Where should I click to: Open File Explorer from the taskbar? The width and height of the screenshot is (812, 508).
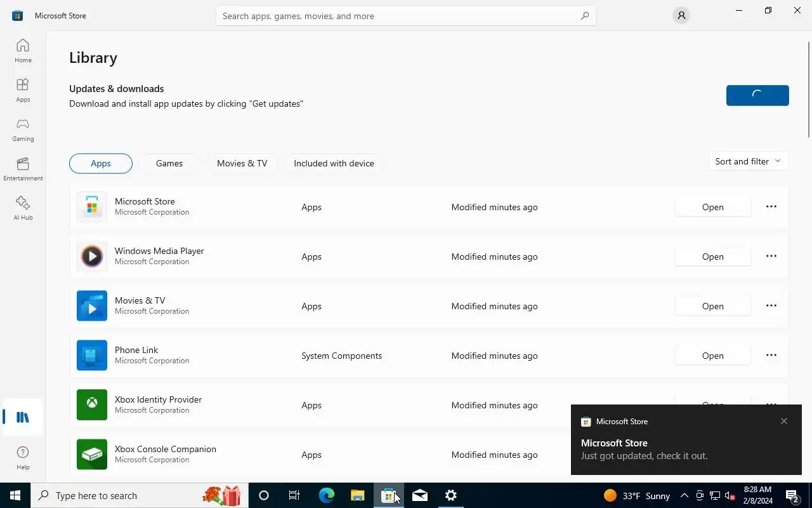click(x=357, y=495)
